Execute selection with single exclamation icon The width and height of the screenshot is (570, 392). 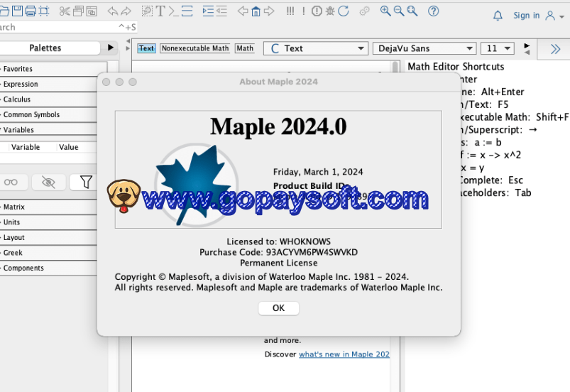304,11
